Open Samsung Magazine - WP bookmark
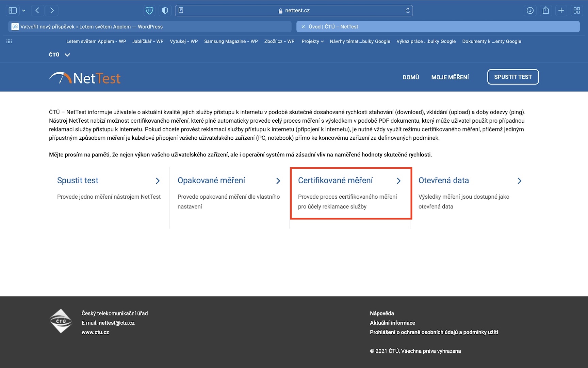This screenshot has width=588, height=368. click(231, 41)
